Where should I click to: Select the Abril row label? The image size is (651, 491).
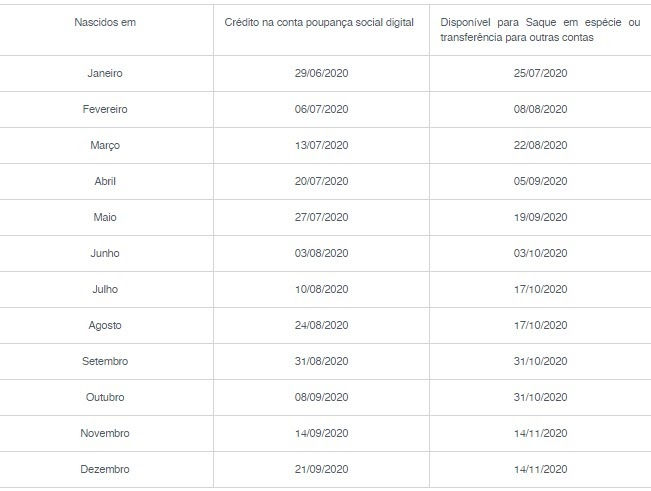coord(105,181)
